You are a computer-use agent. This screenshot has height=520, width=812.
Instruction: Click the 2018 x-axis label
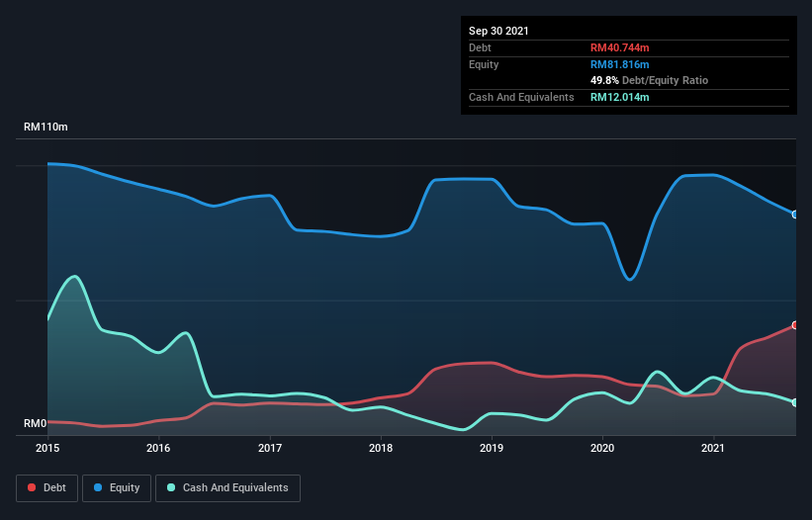[x=381, y=448]
